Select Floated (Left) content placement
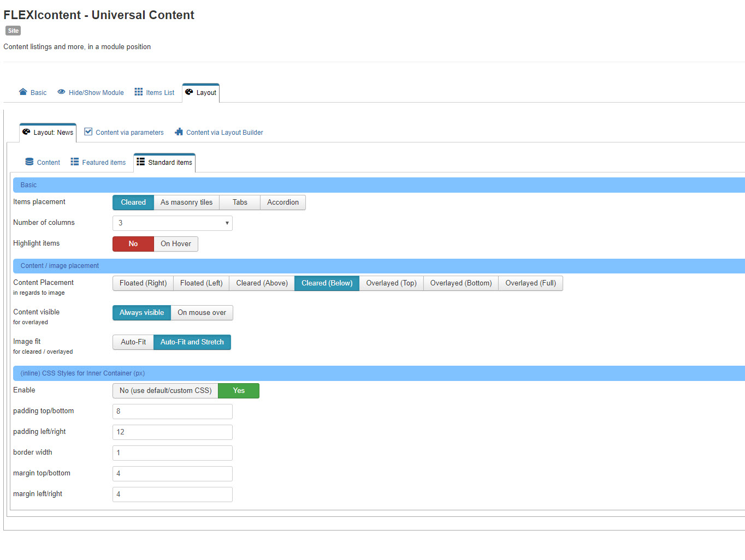 202,283
